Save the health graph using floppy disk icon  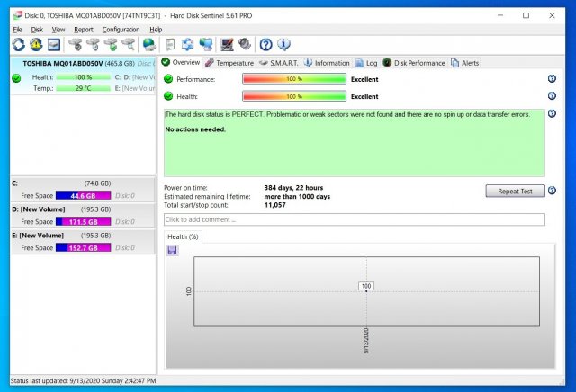[x=172, y=250]
